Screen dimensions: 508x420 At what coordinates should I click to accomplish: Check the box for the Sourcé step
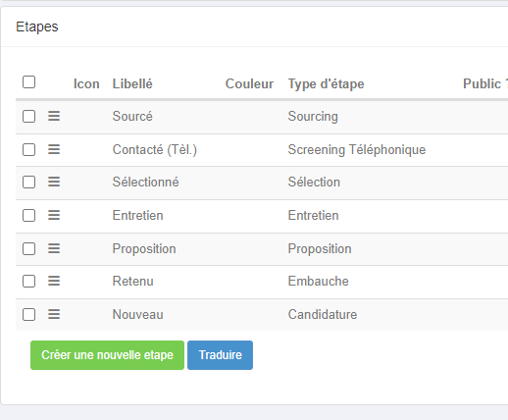pyautogui.click(x=28, y=116)
